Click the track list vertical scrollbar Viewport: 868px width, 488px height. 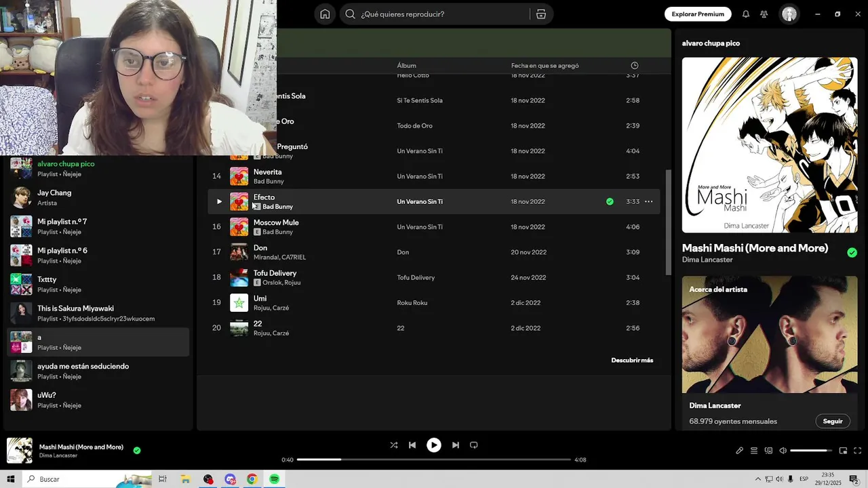tap(668, 222)
